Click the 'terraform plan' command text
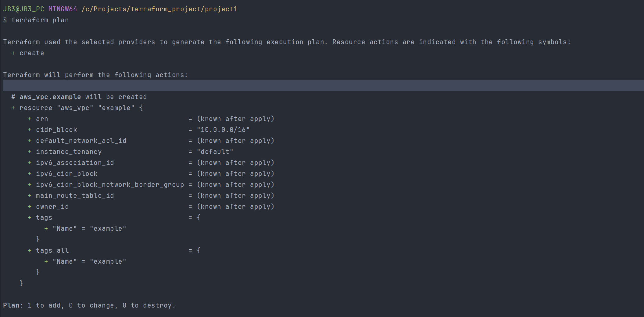Image resolution: width=644 pixels, height=317 pixels. [40, 20]
